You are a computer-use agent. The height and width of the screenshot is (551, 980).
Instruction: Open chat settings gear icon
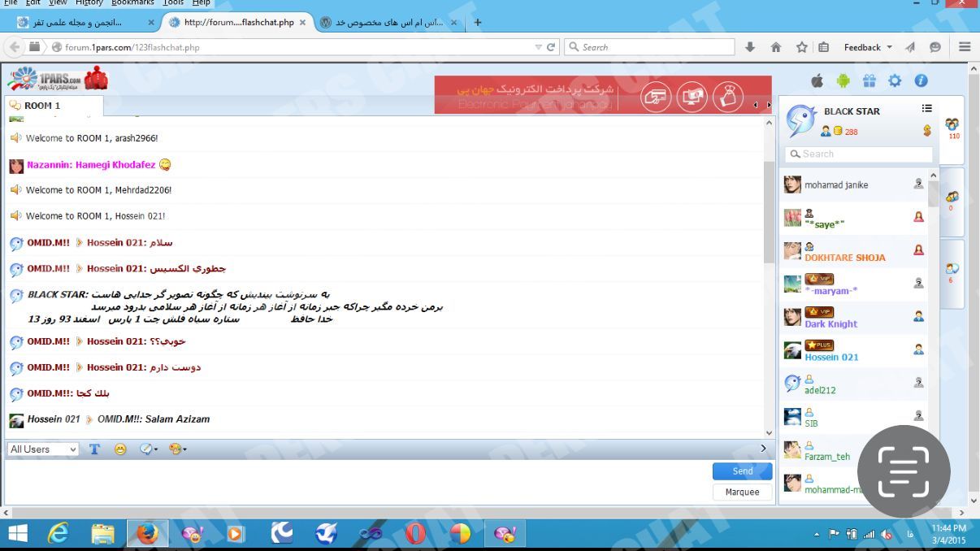pyautogui.click(x=895, y=80)
